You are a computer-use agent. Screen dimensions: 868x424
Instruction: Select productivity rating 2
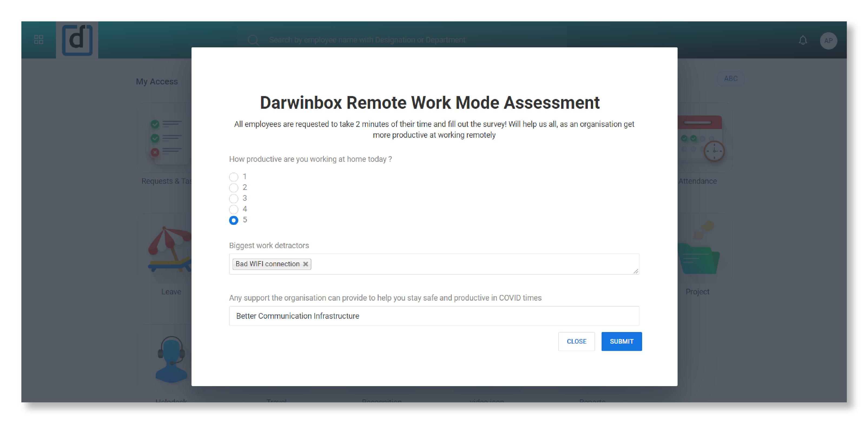click(x=233, y=188)
